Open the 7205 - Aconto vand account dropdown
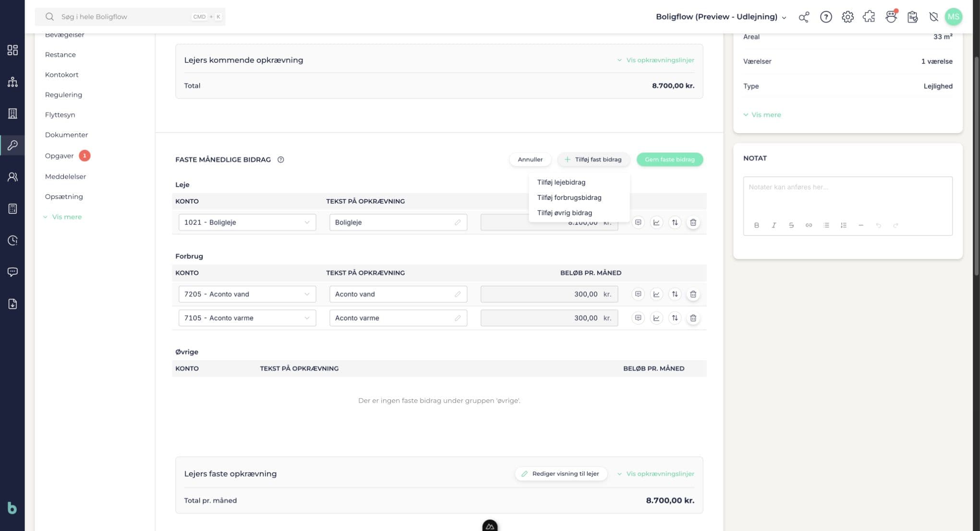This screenshot has height=531, width=980. pos(247,294)
